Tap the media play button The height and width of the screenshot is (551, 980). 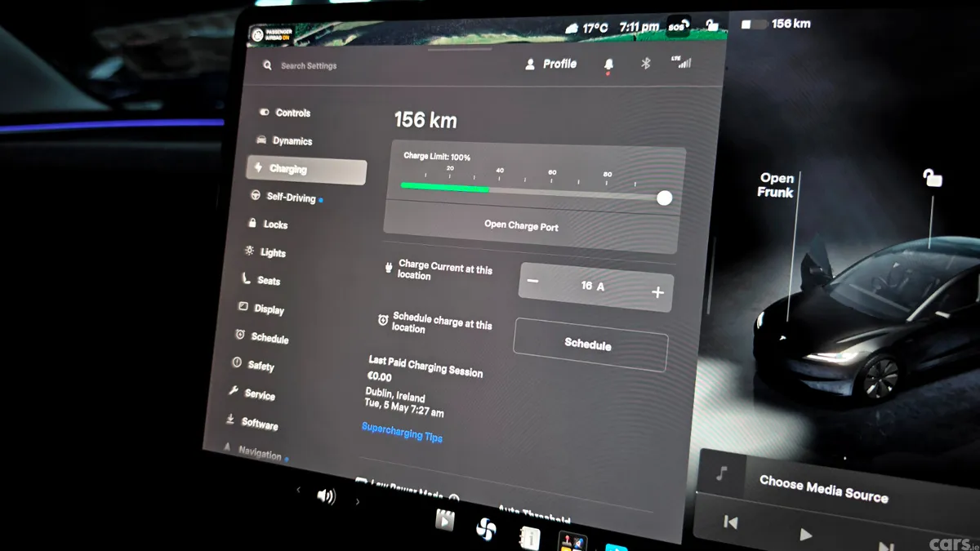(x=806, y=535)
